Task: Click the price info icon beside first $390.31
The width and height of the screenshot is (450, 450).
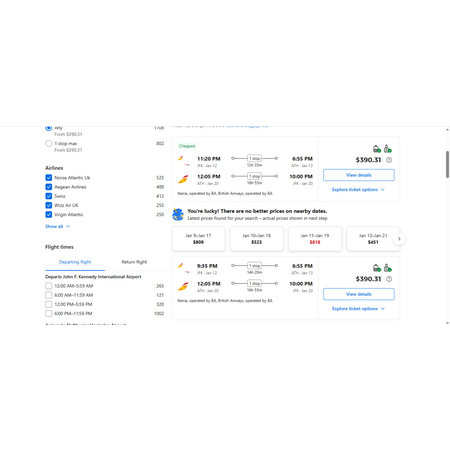Action: pyautogui.click(x=389, y=160)
